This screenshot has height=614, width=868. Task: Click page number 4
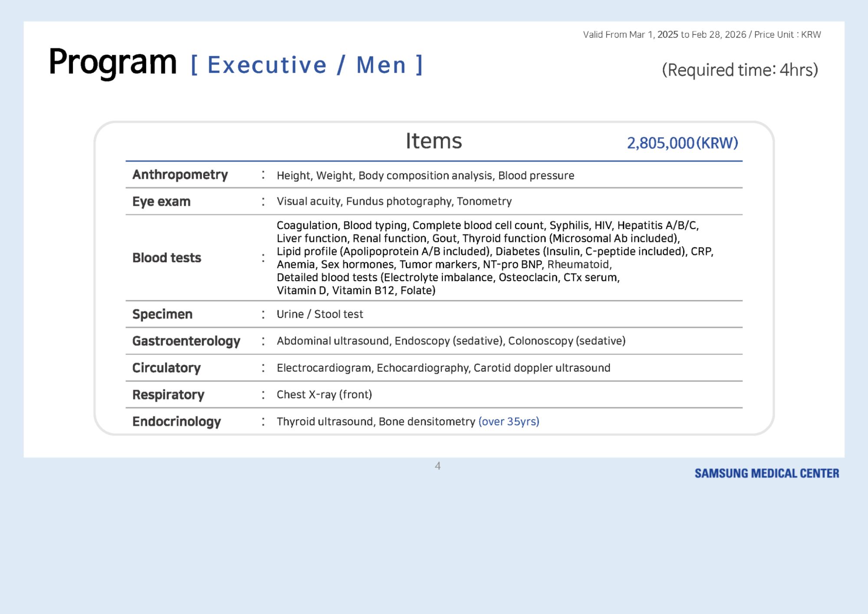pos(437,466)
